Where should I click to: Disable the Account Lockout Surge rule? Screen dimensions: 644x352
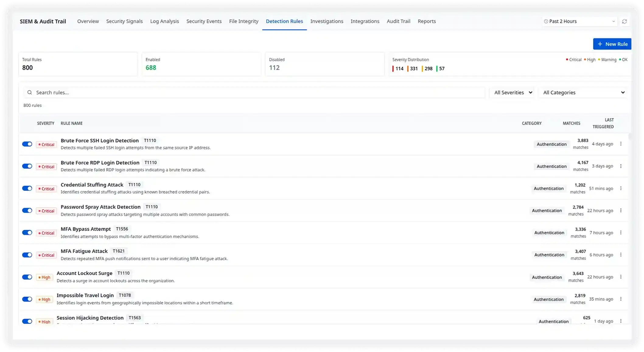click(x=27, y=277)
